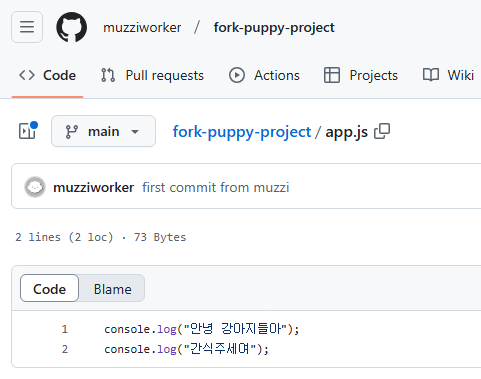Open the Pull requests tab
481x379 pixels.
[152, 75]
